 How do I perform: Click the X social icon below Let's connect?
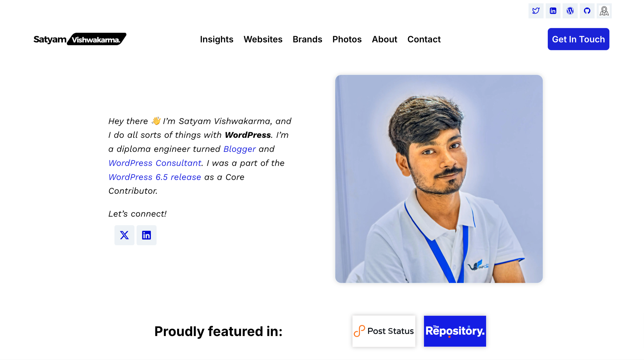[124, 235]
